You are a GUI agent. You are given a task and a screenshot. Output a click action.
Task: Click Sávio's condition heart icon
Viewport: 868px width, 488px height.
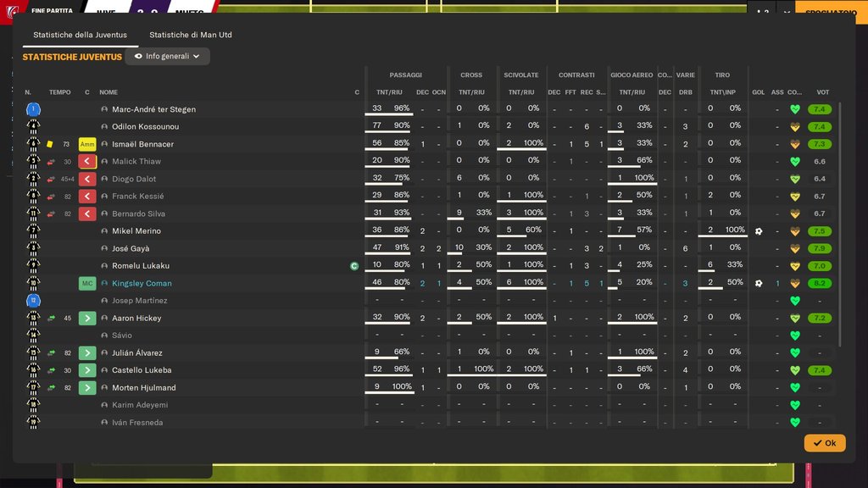[795, 335]
